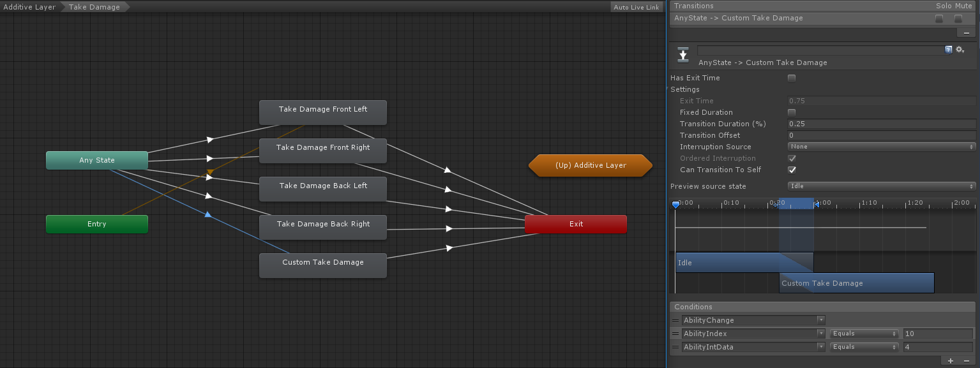
Task: Click the blue timeline playback marker
Action: [x=675, y=204]
